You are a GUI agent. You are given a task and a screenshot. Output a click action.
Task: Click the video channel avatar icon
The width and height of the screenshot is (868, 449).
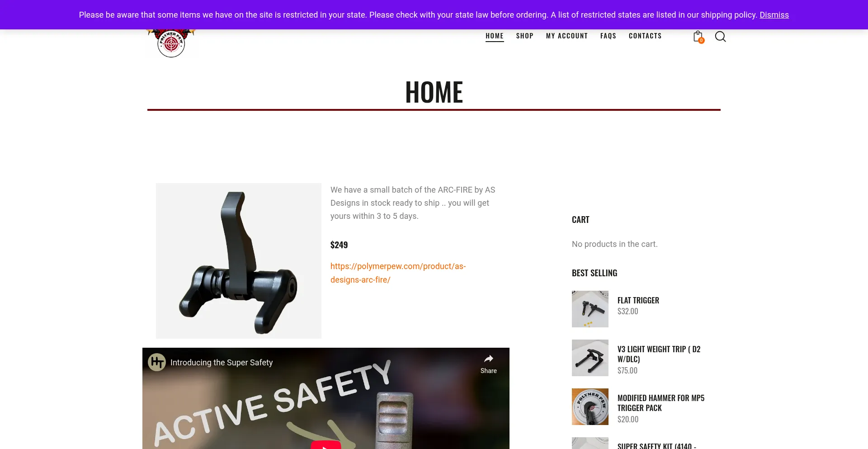click(x=157, y=362)
